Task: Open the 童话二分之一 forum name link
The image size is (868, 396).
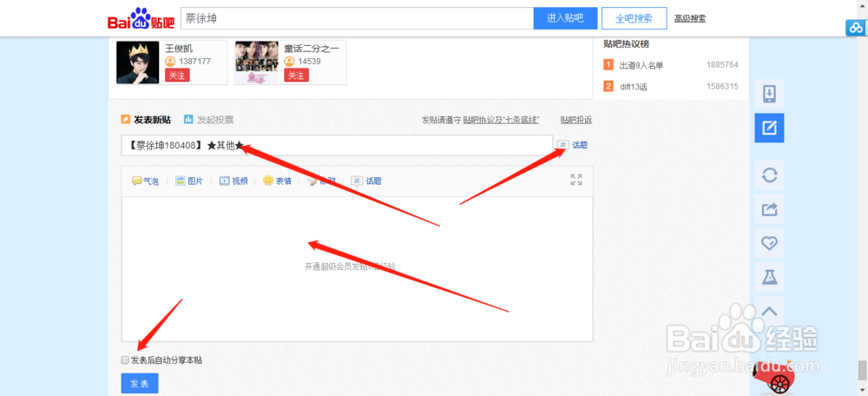Action: coord(312,49)
